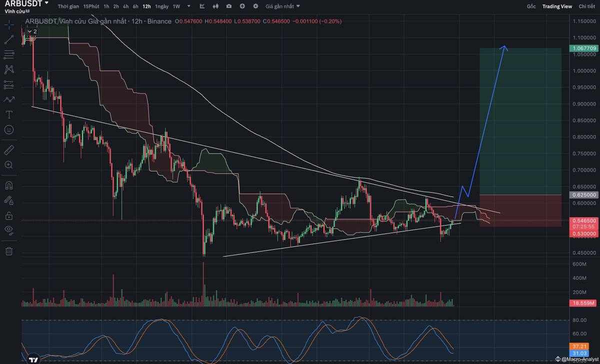The height and width of the screenshot is (364, 600).
Task: Open the emoji icons tool
Action: (8, 129)
